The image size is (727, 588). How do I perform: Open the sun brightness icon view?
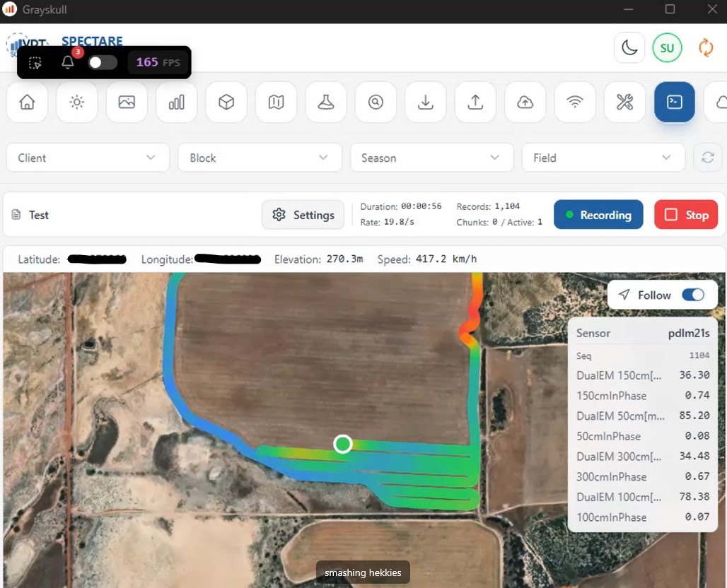click(77, 102)
